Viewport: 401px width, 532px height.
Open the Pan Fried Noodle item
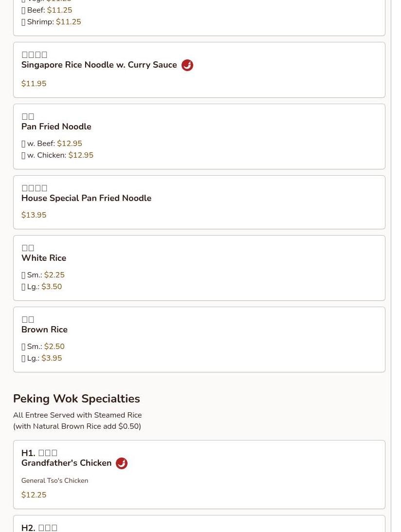point(56,127)
